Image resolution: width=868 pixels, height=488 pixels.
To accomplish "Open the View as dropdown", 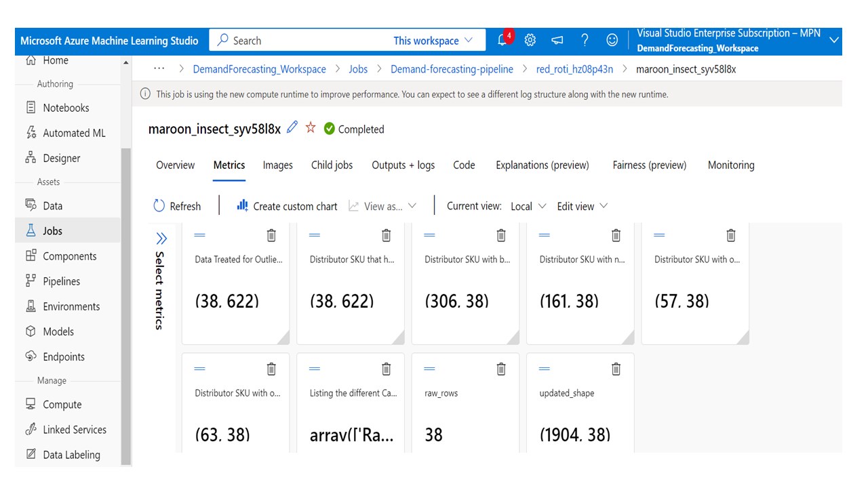I will 382,206.
